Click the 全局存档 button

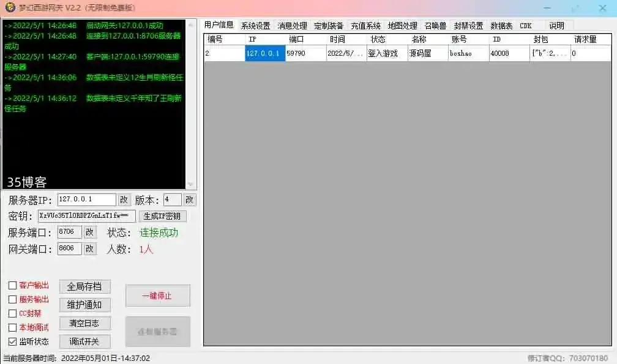point(84,286)
